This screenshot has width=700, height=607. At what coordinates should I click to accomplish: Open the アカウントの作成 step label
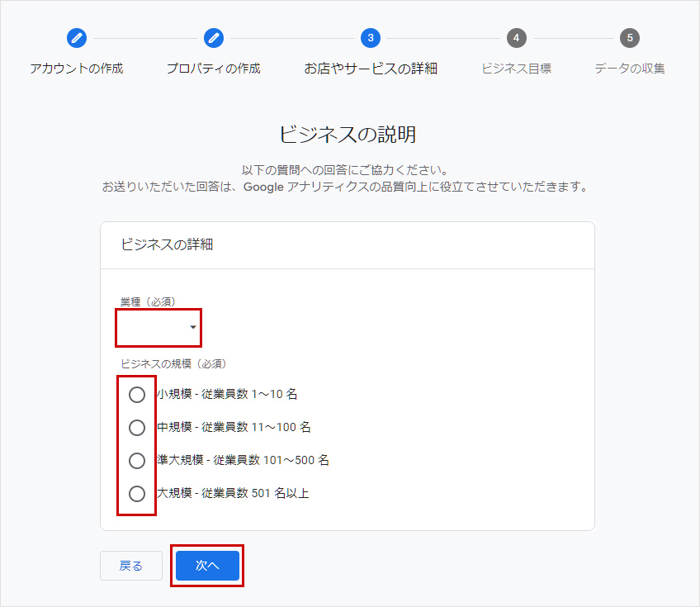tap(77, 69)
